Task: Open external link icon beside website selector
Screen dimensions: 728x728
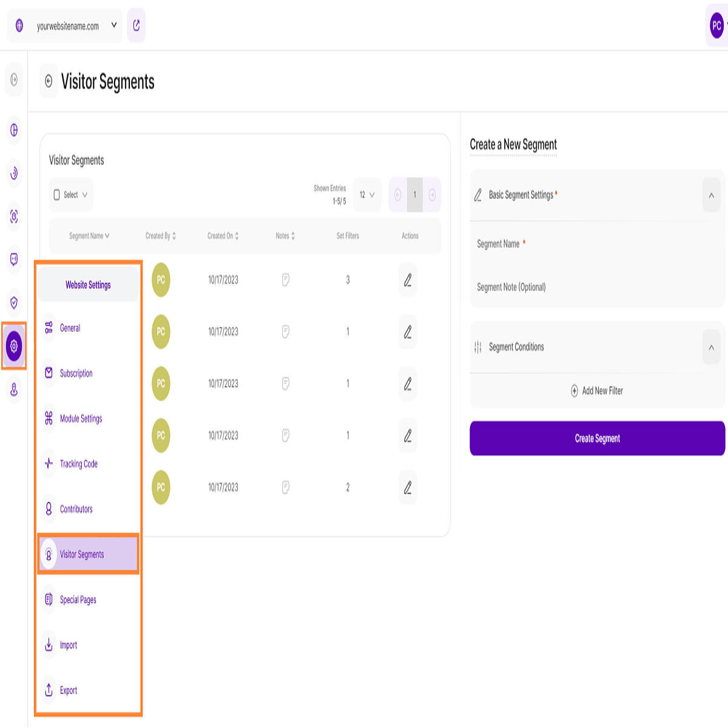Action: click(136, 25)
